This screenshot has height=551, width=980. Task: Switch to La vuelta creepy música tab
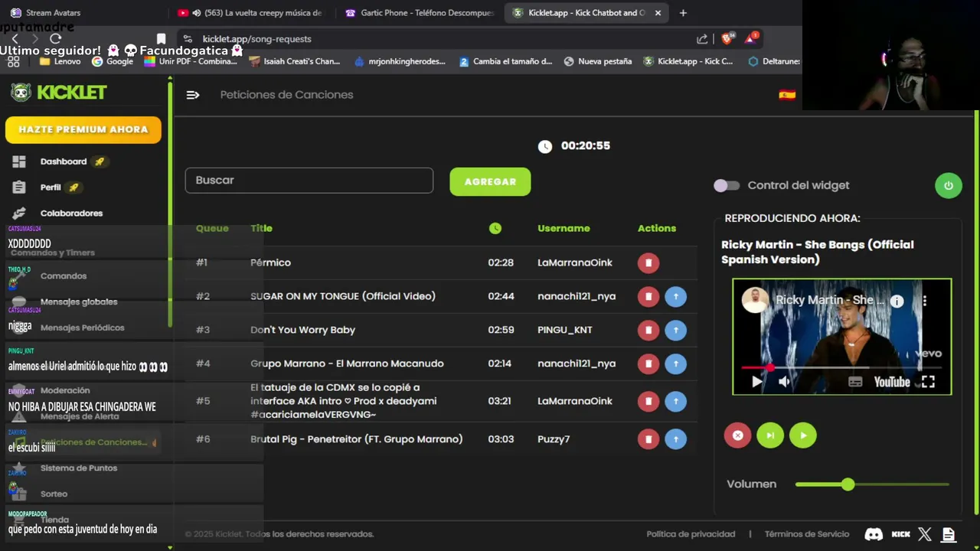coord(250,12)
